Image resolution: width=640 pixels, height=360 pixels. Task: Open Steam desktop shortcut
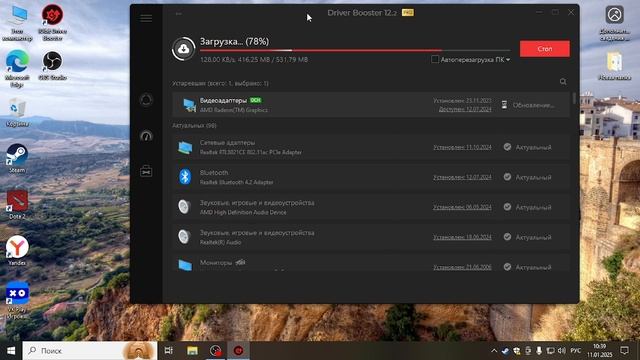[x=17, y=158]
